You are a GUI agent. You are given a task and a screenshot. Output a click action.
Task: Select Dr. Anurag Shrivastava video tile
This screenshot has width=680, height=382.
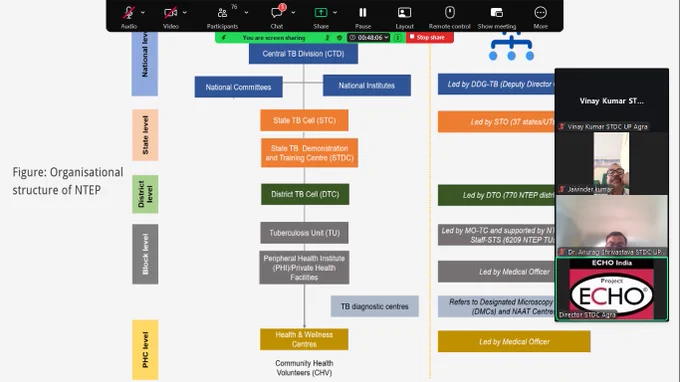tap(611, 225)
